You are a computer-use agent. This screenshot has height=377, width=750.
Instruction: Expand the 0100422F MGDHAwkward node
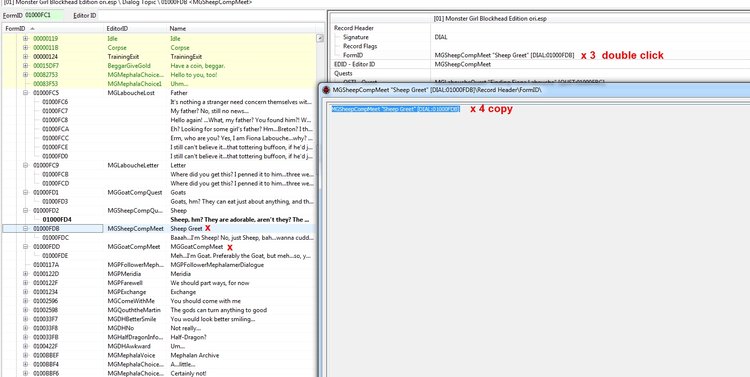(25, 346)
